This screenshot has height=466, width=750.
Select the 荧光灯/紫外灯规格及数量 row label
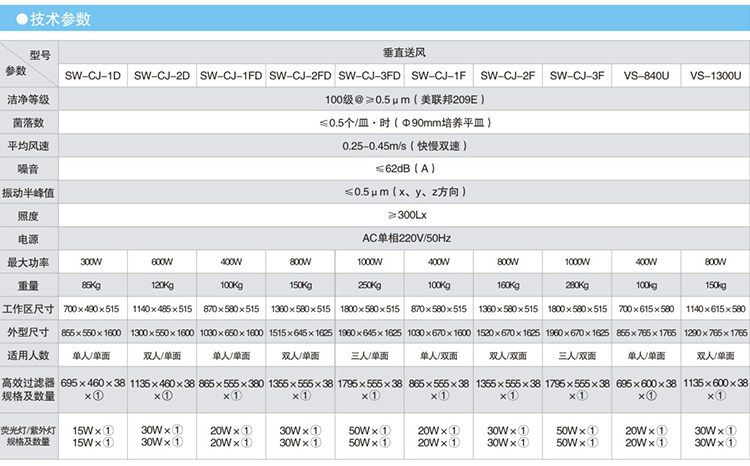click(28, 436)
